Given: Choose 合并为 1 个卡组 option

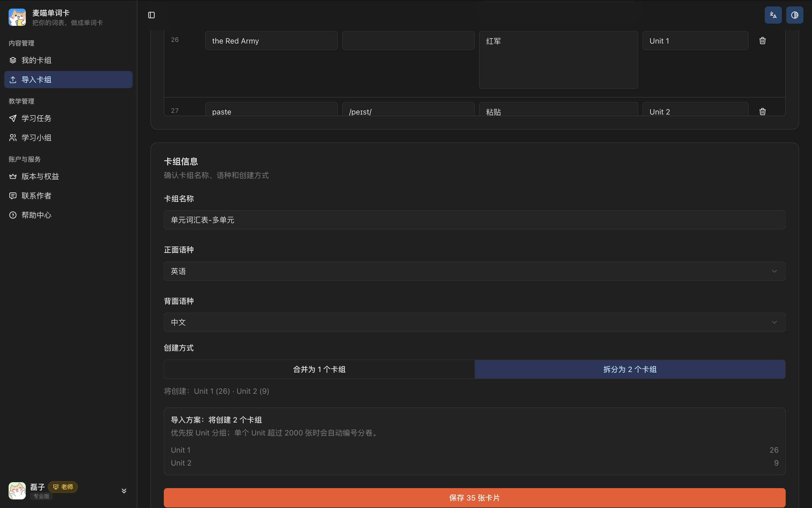Looking at the screenshot, I should tap(319, 369).
